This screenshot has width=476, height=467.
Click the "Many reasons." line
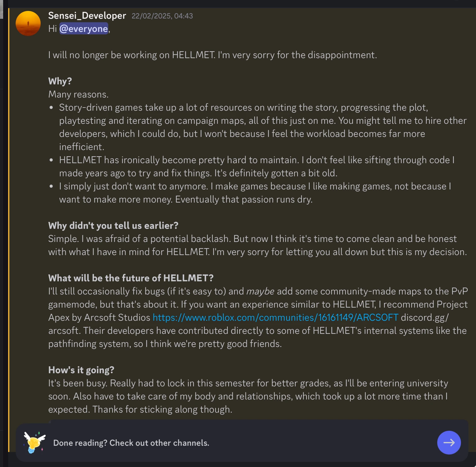point(78,94)
